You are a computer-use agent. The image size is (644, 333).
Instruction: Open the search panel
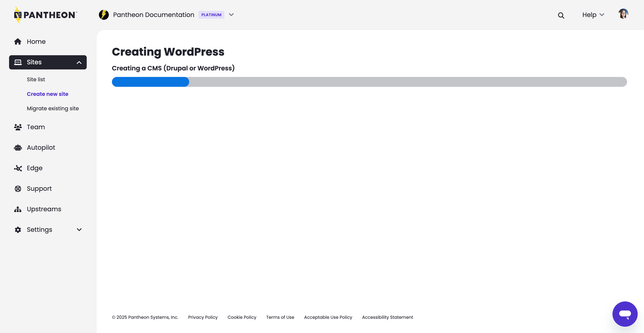point(561,15)
